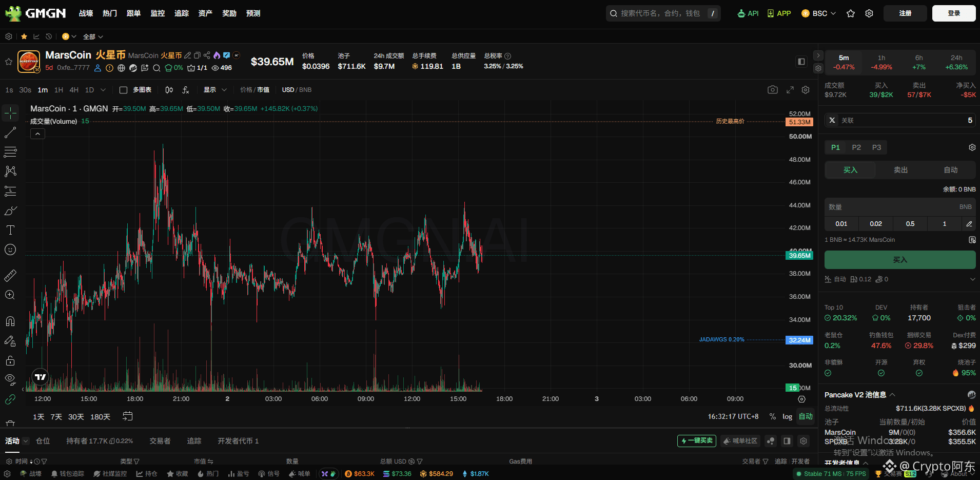Image resolution: width=980 pixels, height=480 pixels.
Task: Select the crosshair cursor tool
Action: (10, 113)
